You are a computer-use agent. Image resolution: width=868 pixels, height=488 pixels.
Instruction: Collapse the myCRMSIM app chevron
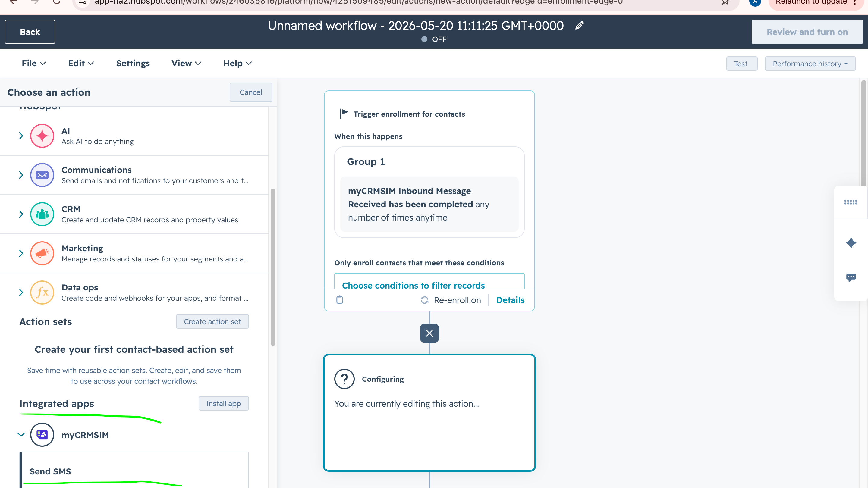(x=21, y=435)
